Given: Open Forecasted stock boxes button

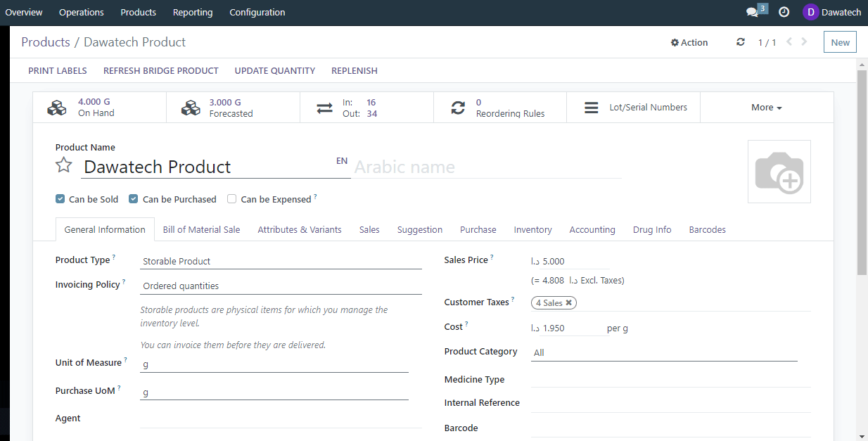Looking at the screenshot, I should (x=233, y=107).
